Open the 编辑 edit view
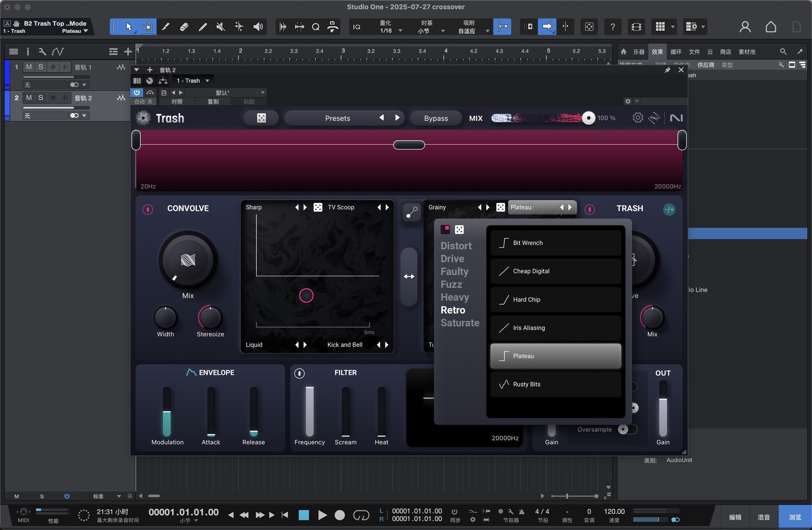812x530 pixels. 735,517
